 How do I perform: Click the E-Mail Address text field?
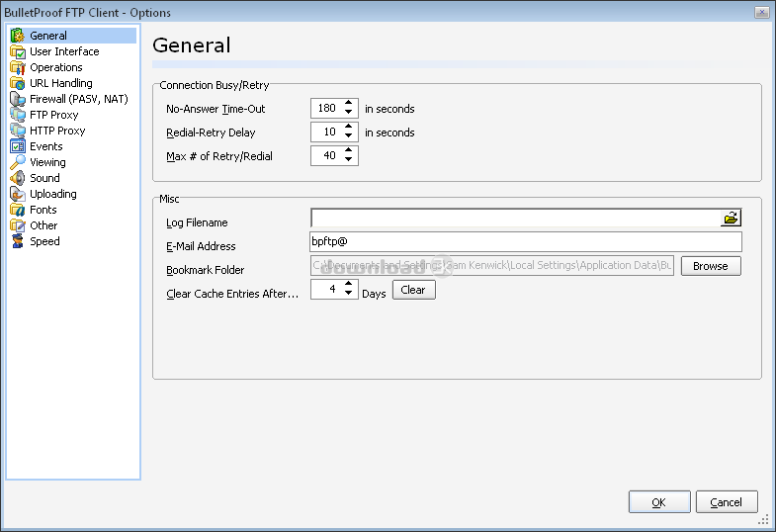[526, 241]
